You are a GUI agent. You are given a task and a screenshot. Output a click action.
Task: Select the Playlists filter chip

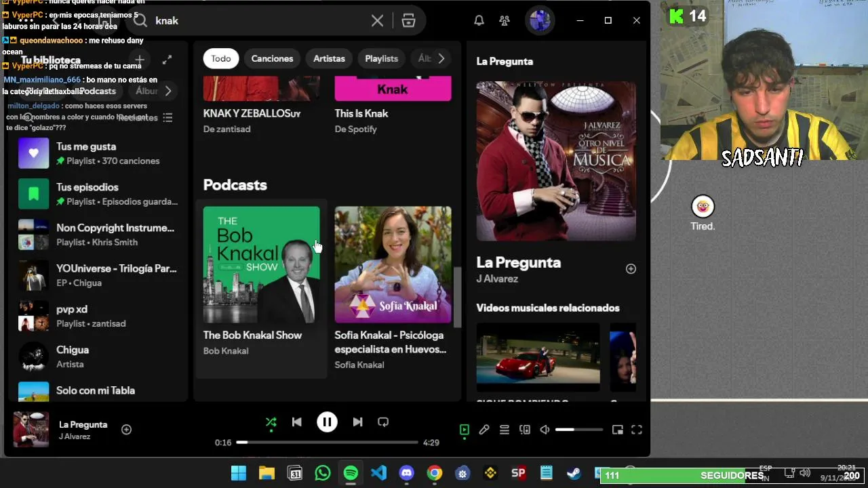coord(381,58)
